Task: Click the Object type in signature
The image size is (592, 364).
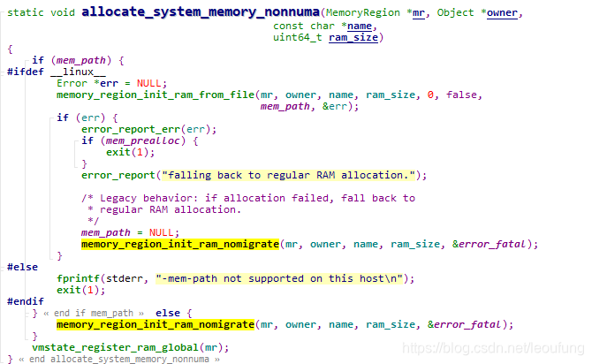Action: (455, 12)
